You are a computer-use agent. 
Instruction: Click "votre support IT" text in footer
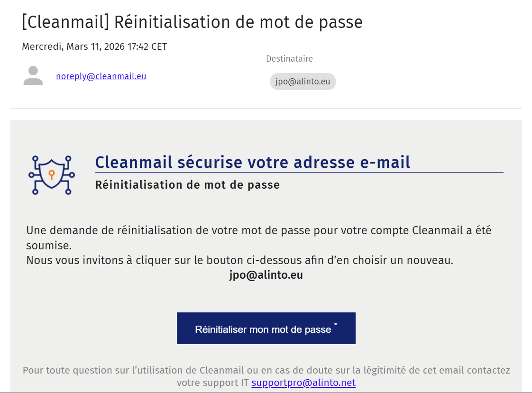point(212,383)
